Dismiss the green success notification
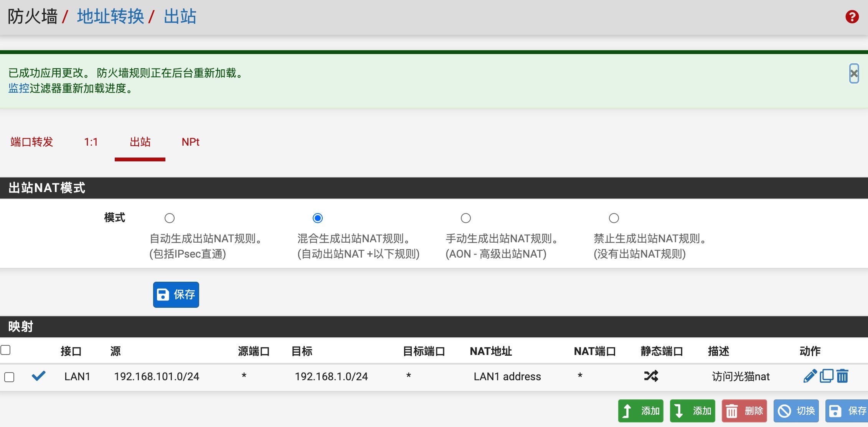Image resolution: width=868 pixels, height=427 pixels. [x=854, y=73]
